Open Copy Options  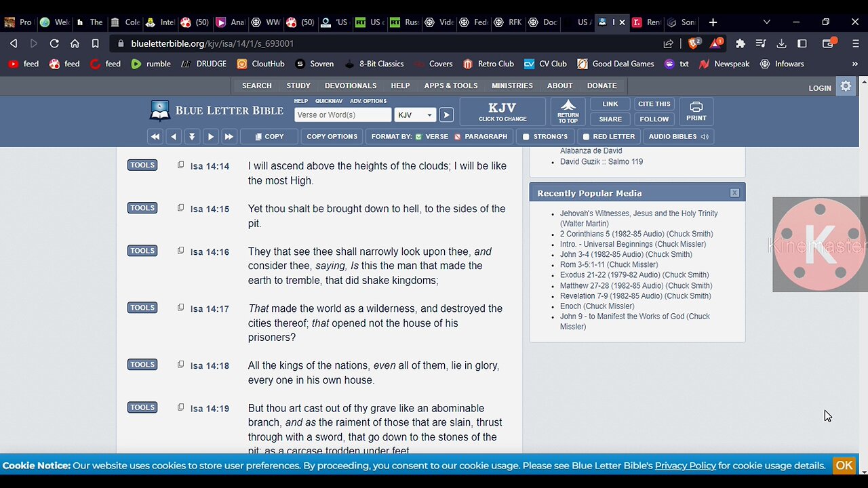(x=332, y=136)
